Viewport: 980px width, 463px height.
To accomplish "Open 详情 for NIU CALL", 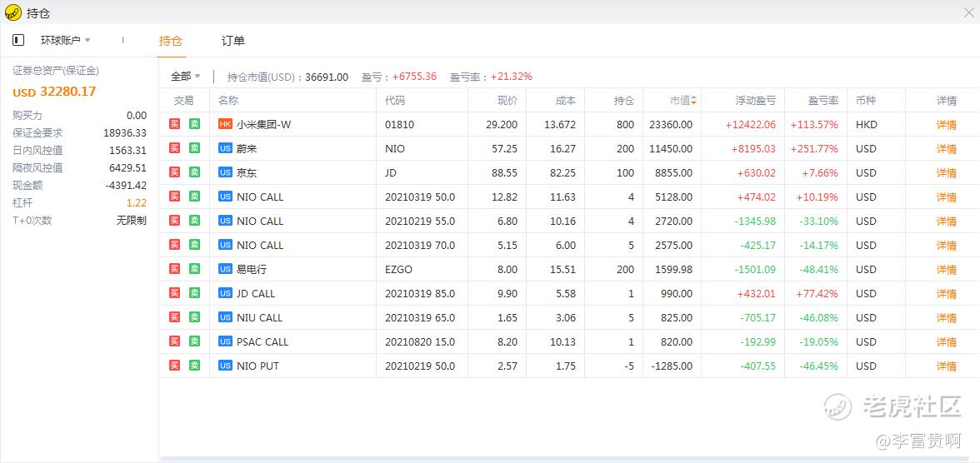I will click(947, 317).
